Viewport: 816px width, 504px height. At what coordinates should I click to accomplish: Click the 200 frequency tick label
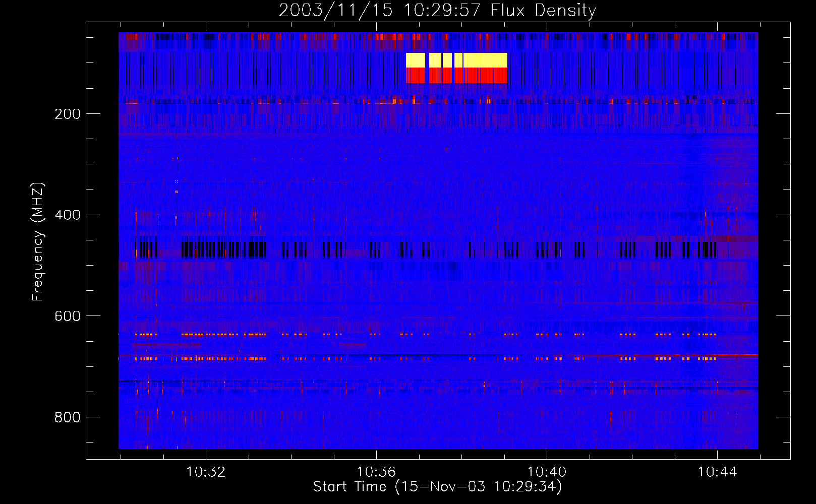tap(68, 114)
